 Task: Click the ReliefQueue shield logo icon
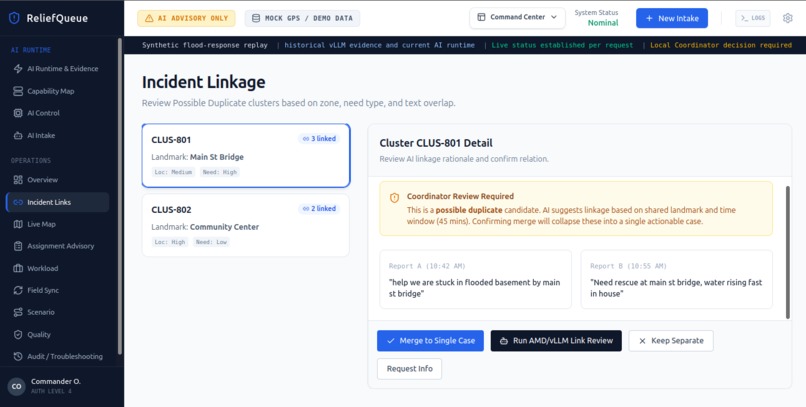click(x=14, y=18)
